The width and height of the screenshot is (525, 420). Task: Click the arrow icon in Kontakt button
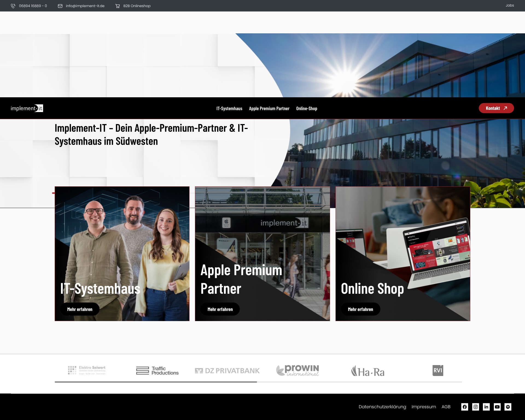(x=505, y=108)
